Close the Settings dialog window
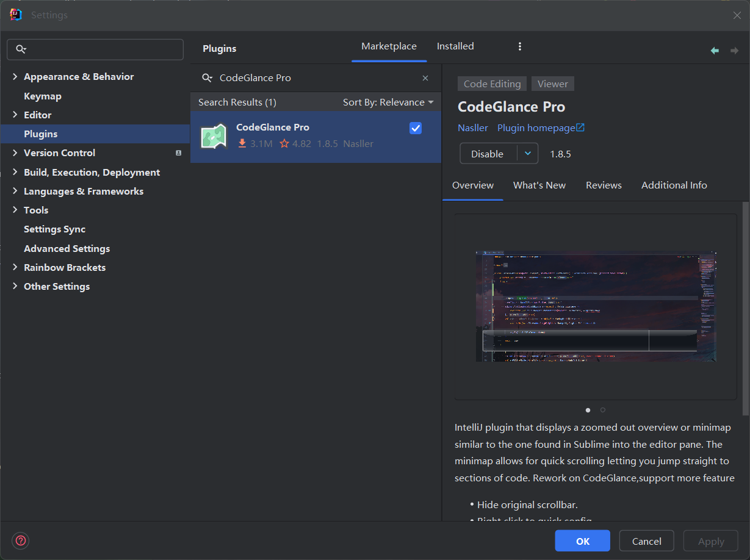Screen dimensions: 750x560 [737, 15]
